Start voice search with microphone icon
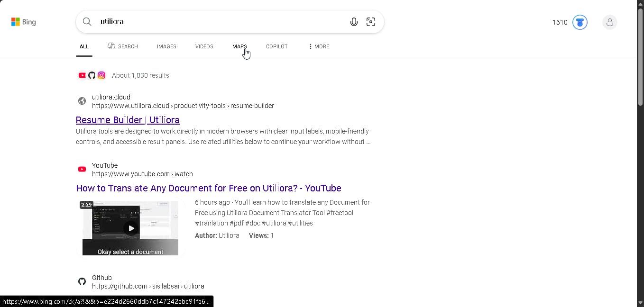 click(354, 22)
